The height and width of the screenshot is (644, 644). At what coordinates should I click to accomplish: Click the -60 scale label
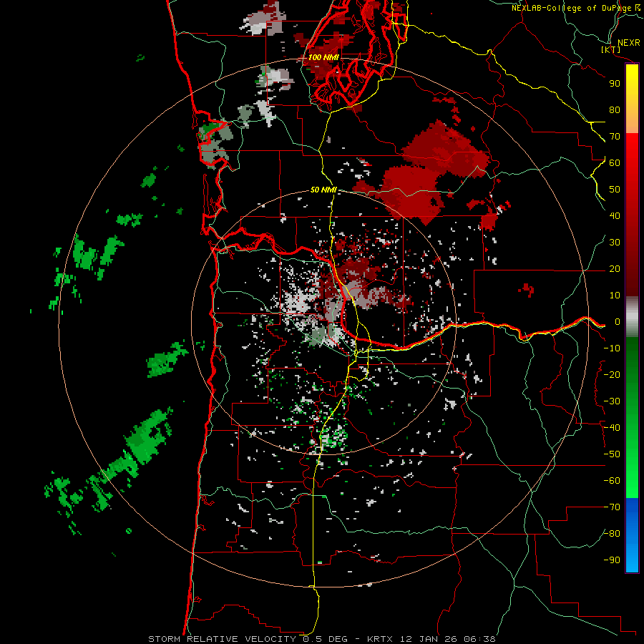[x=612, y=481]
